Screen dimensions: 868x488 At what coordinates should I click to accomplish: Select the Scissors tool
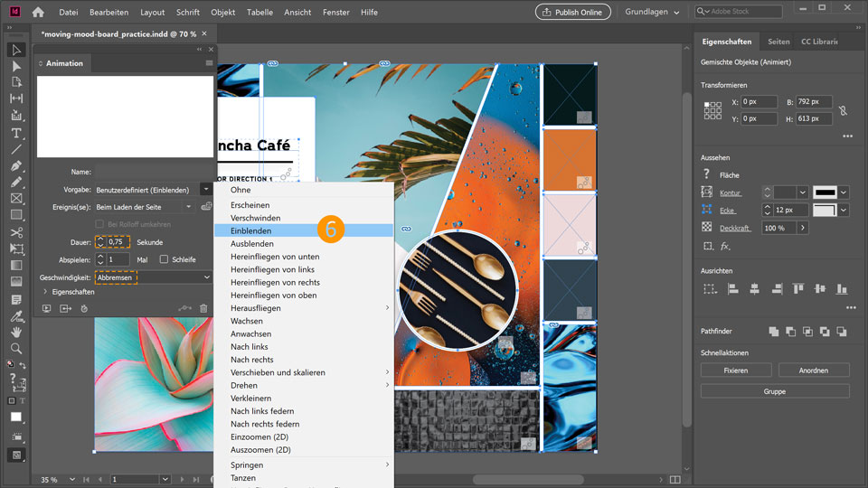[x=16, y=232]
